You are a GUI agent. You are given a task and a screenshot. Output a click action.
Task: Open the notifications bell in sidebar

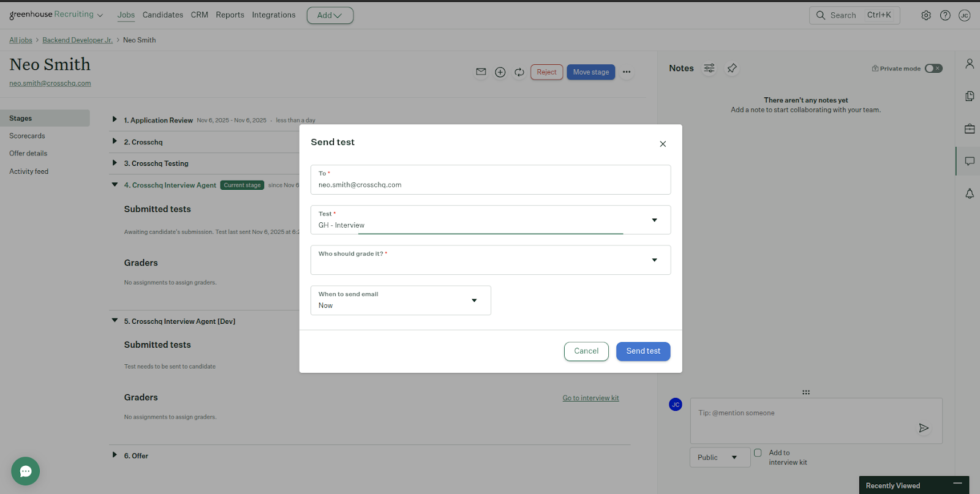coord(969,194)
